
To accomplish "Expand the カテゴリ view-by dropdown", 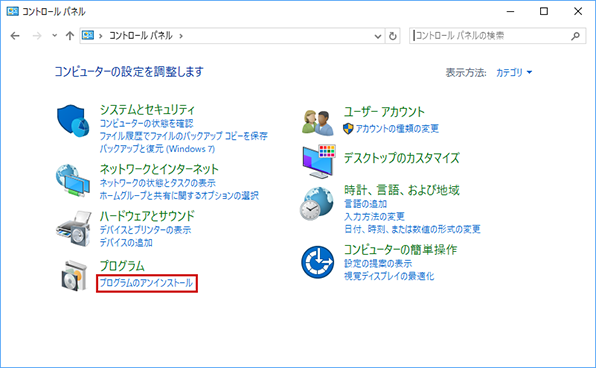I will click(x=514, y=72).
